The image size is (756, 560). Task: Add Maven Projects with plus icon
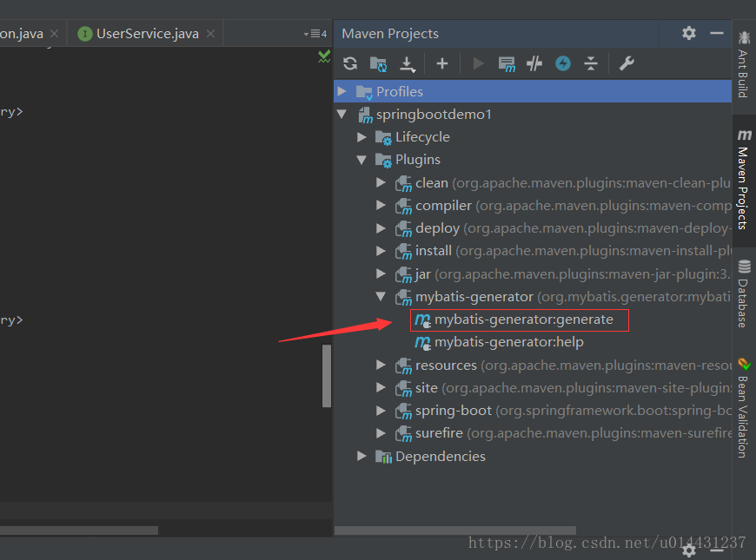click(x=442, y=63)
